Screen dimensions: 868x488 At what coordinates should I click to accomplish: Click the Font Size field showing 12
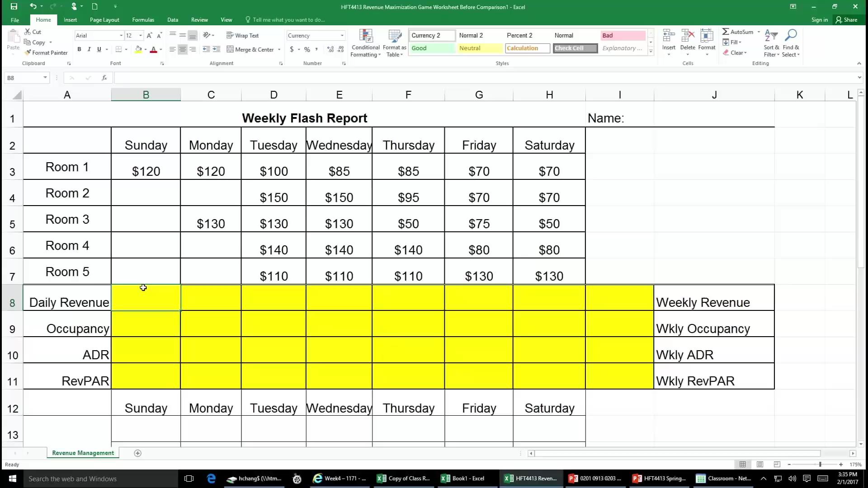click(131, 35)
